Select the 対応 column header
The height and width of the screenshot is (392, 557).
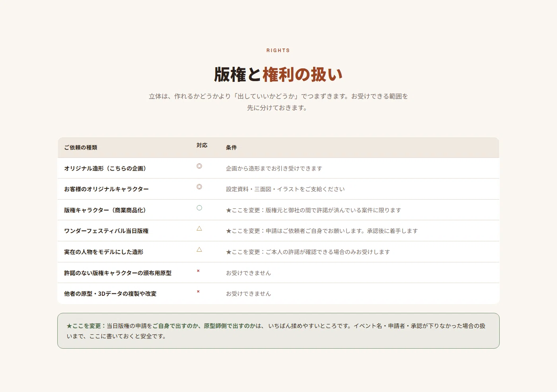(202, 146)
